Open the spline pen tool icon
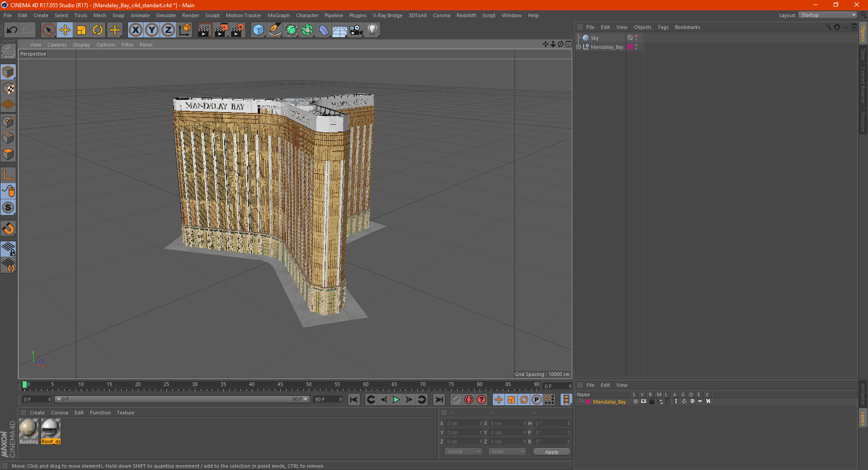 [275, 30]
